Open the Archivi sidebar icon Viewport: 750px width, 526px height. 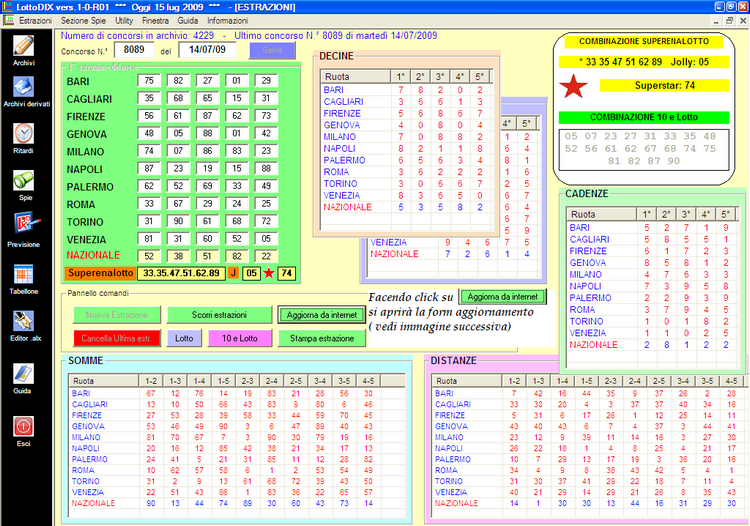click(x=24, y=46)
